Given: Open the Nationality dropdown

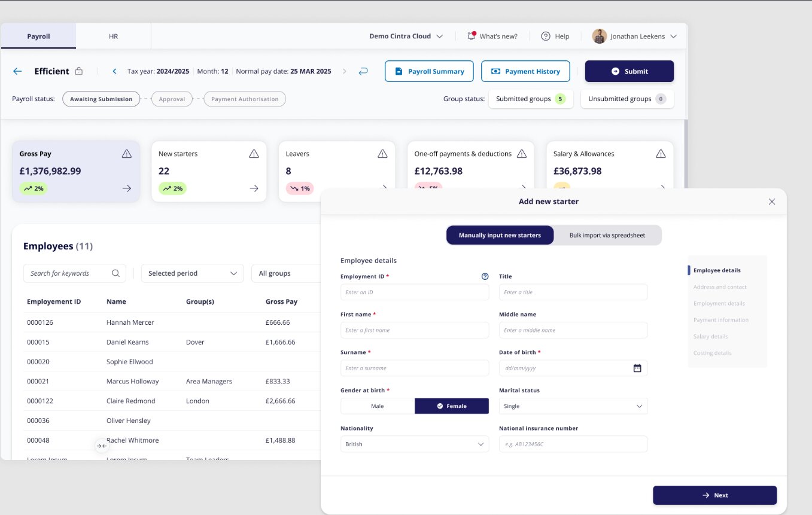Looking at the screenshot, I should (414, 444).
